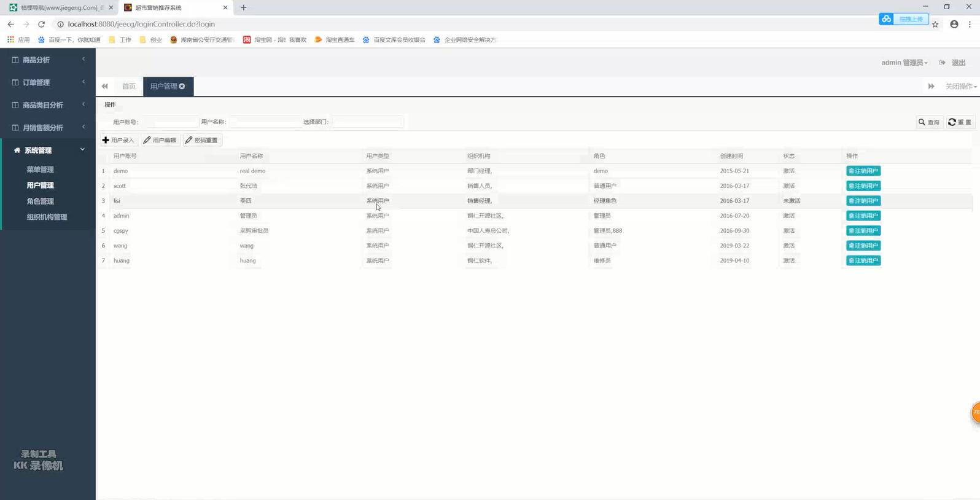980x500 pixels.
Task: Open the admin 管理员 dropdown
Action: pos(904,63)
